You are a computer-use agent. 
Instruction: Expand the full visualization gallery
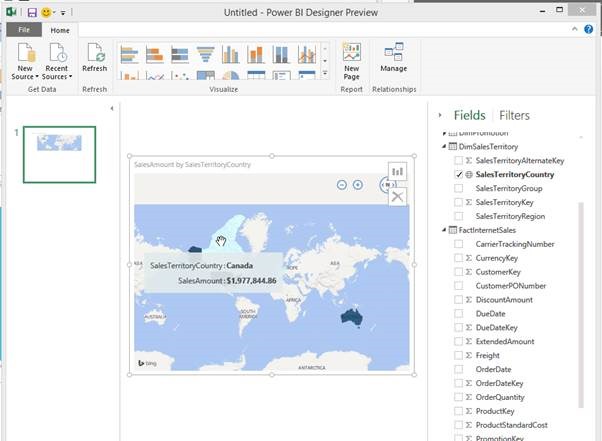point(325,73)
